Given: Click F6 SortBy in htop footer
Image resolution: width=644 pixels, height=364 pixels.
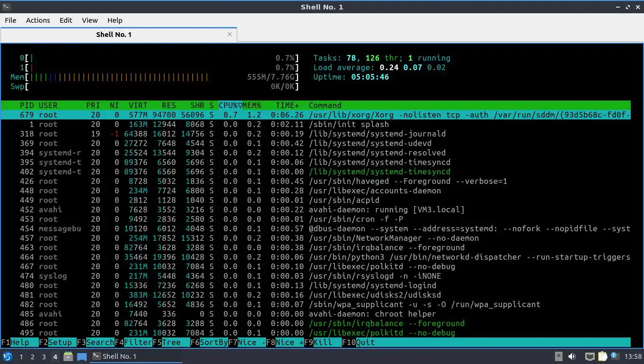Looking at the screenshot, I should click(209, 342).
